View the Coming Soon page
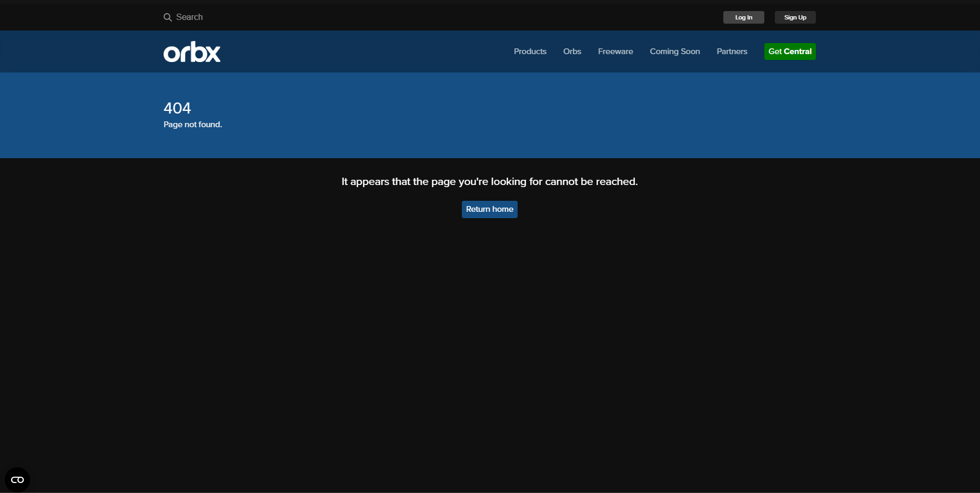This screenshot has width=980, height=493. [x=675, y=52]
